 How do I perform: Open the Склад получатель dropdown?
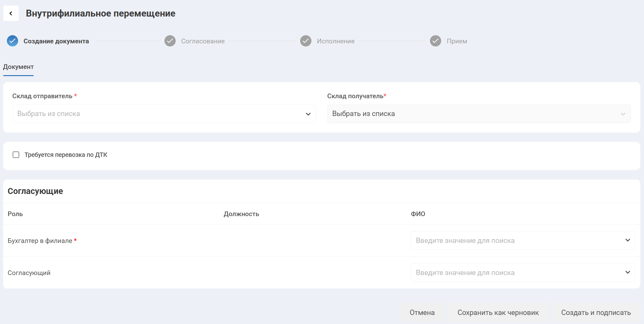474,114
